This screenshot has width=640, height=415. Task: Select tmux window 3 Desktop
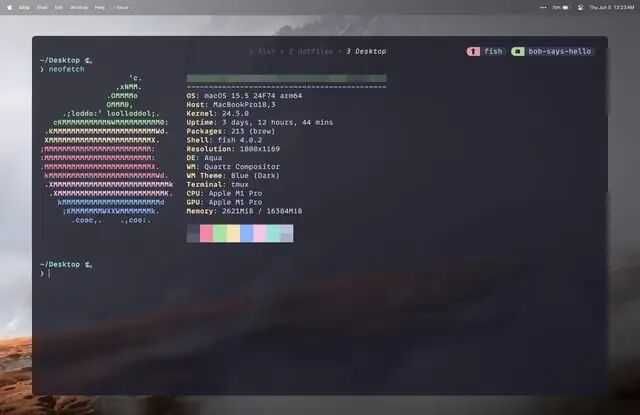pos(366,51)
